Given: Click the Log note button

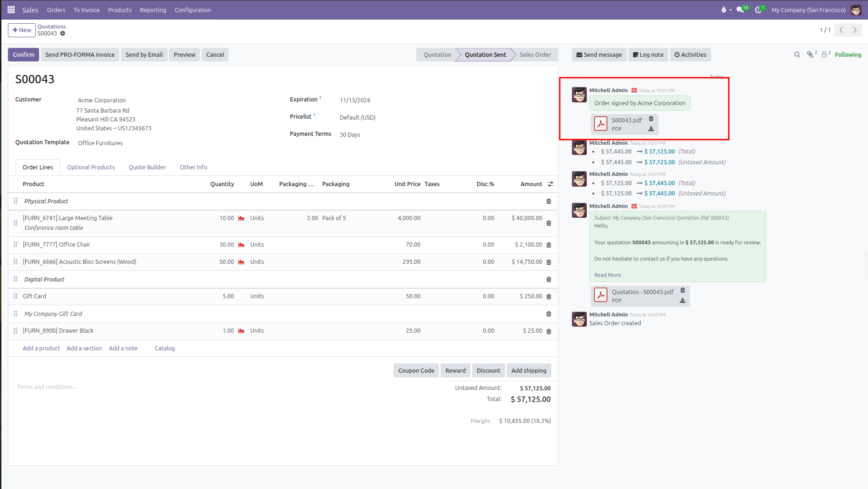Looking at the screenshot, I should 648,55.
